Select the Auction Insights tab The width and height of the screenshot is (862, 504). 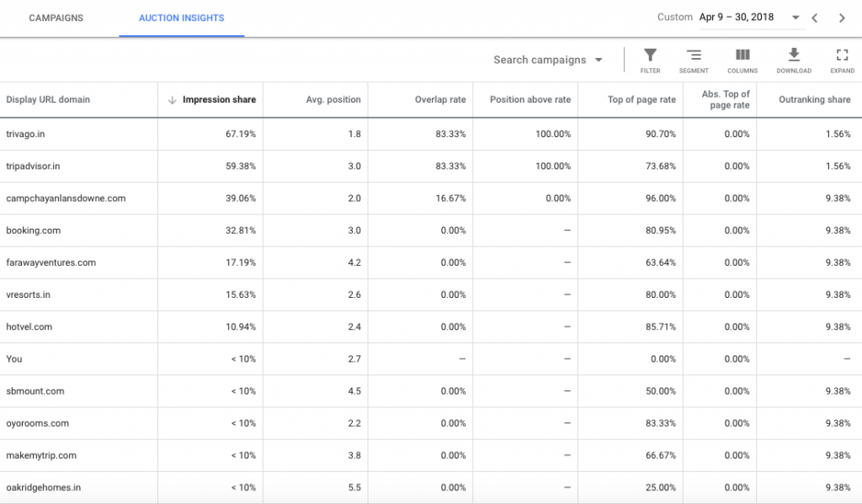(182, 19)
